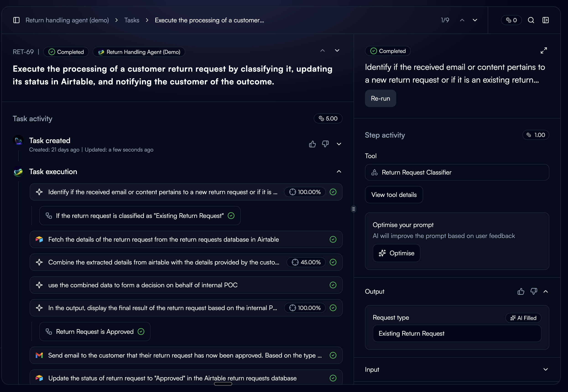Screen dimensions: 568x392
Task: Click the Re-run button
Action: [380, 99]
